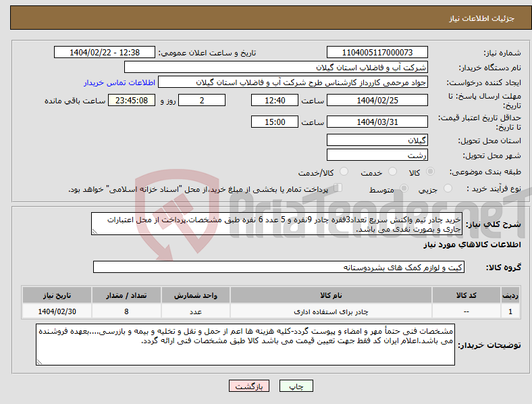Click the کد کالا column header

tap(467, 295)
